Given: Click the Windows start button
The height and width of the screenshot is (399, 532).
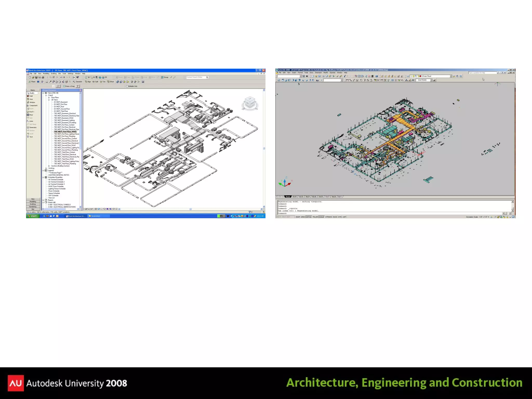Looking at the screenshot, I should [33, 216].
